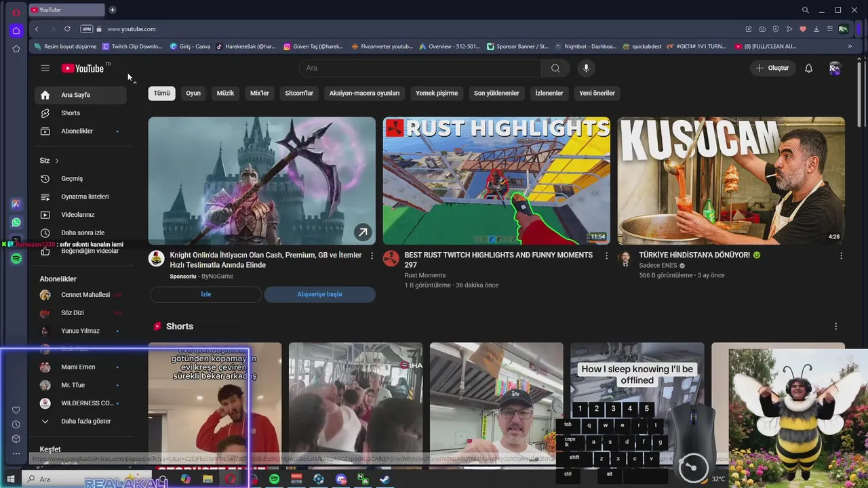The height and width of the screenshot is (488, 868).
Task: Take a snapshot with camera icon
Action: [762, 29]
